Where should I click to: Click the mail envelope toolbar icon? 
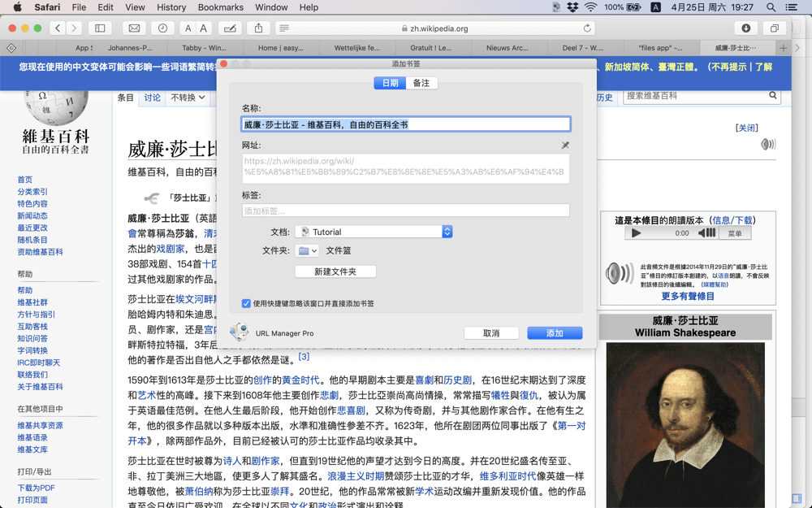(134, 28)
